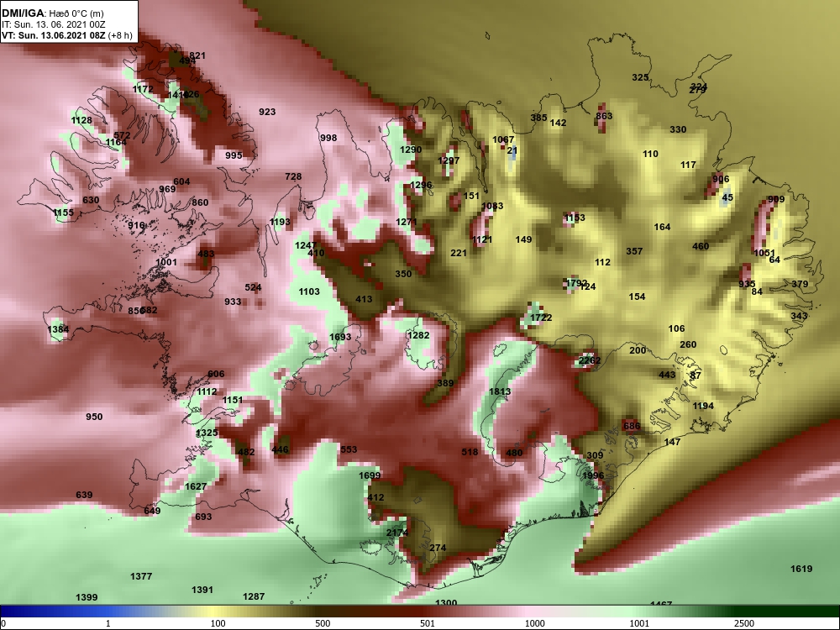
Task: Click the '501' label on the color scale
Action: [x=428, y=623]
